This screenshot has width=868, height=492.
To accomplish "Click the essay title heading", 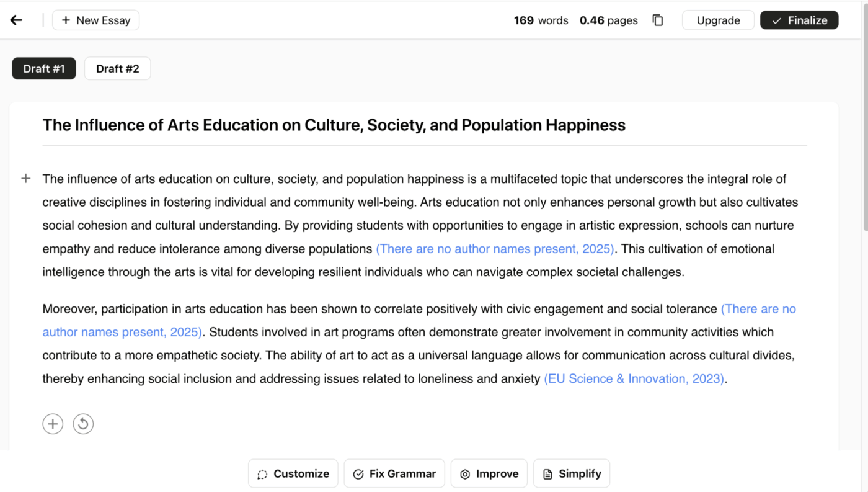I will (x=334, y=125).
